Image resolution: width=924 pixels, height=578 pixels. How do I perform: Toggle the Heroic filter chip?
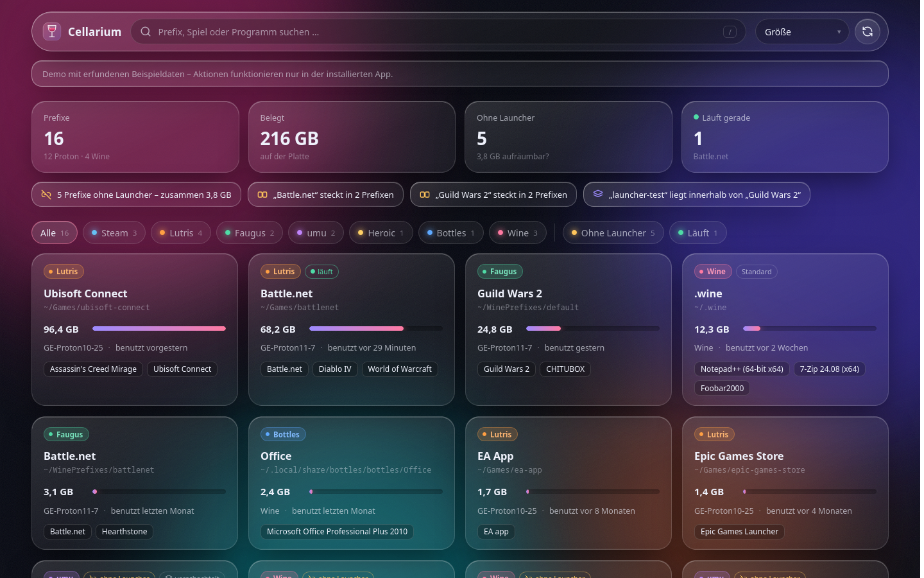(x=381, y=232)
